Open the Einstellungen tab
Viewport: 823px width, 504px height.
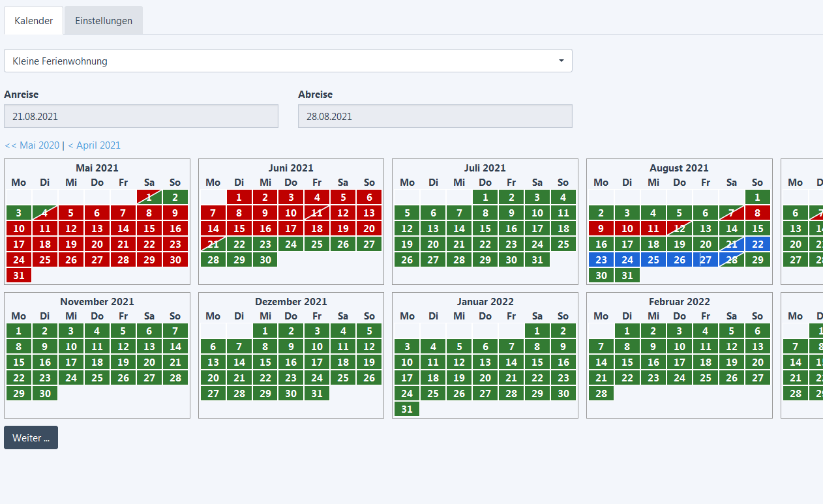(104, 21)
